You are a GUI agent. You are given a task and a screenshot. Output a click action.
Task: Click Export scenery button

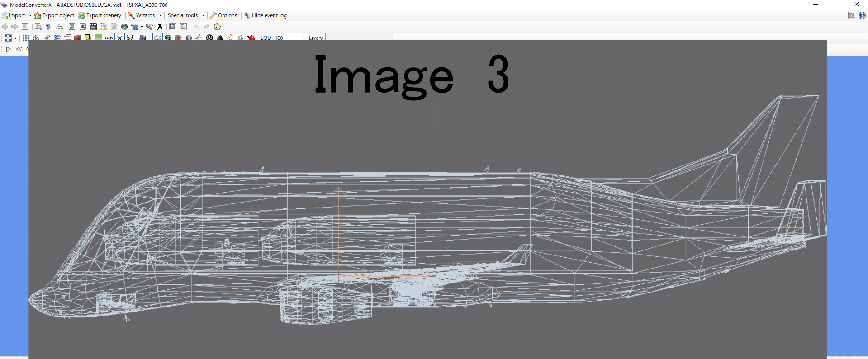pos(100,15)
